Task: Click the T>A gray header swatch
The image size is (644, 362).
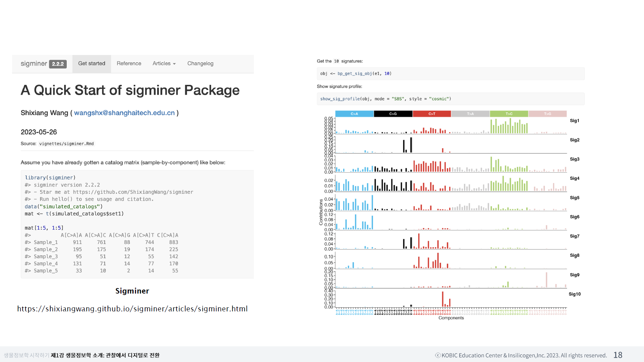Action: point(470,114)
